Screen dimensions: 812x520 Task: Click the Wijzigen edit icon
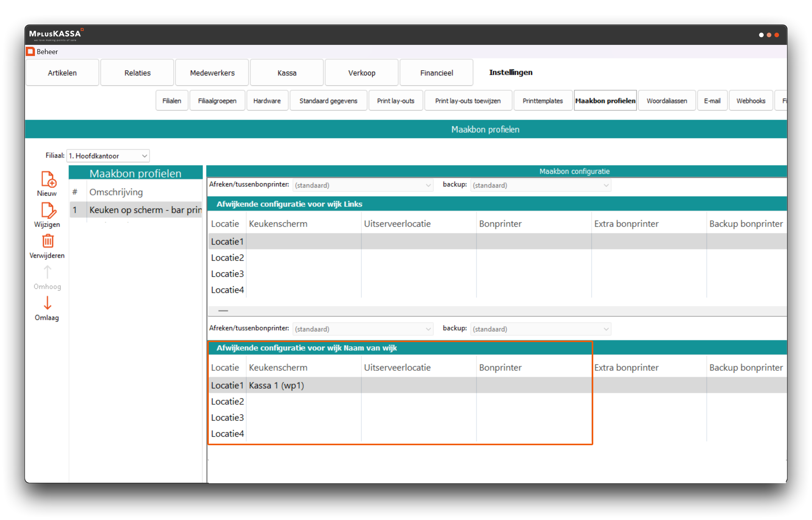coord(48,210)
